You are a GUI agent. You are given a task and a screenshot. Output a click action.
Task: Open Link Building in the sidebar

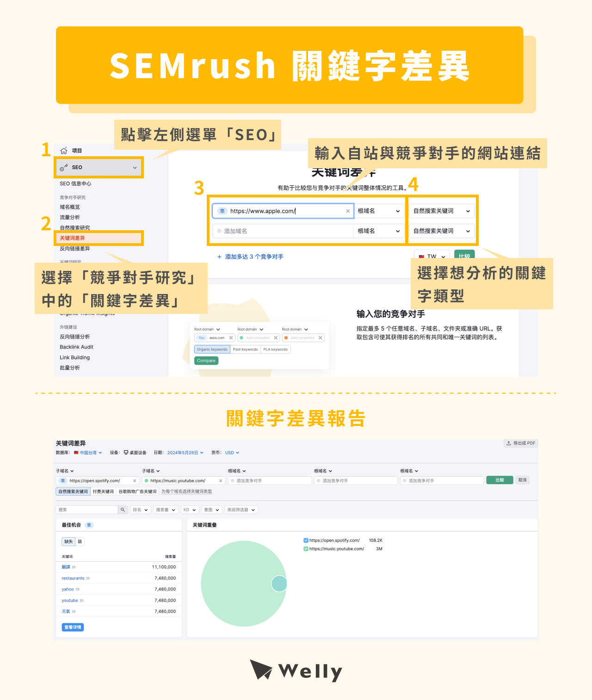coord(74,357)
